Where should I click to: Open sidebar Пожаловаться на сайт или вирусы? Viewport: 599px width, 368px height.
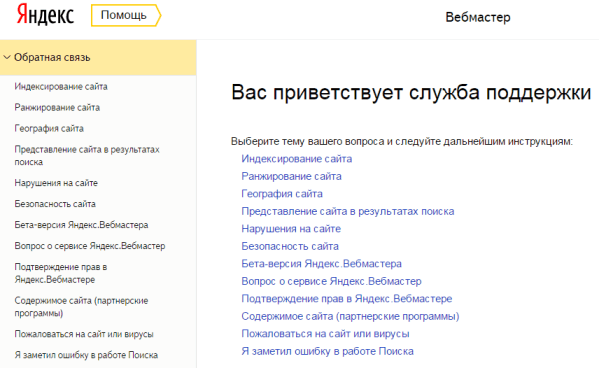click(x=84, y=334)
